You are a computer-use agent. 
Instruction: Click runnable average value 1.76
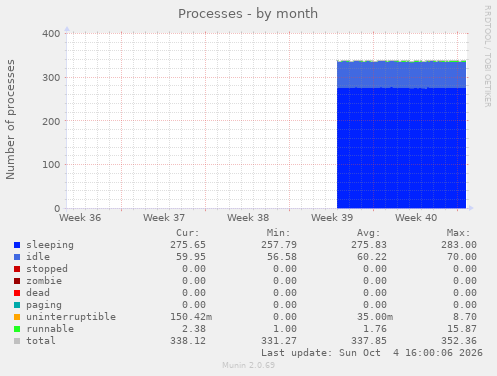pyautogui.click(x=375, y=329)
